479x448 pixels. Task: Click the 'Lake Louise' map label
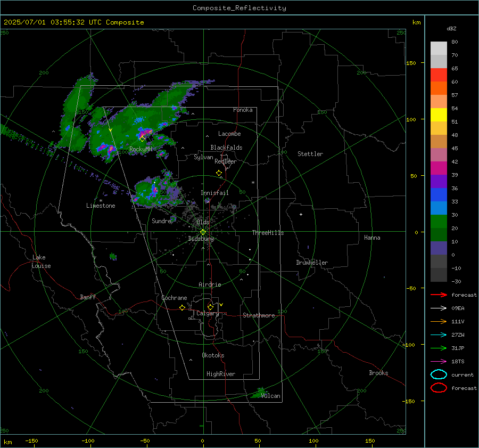(x=41, y=262)
